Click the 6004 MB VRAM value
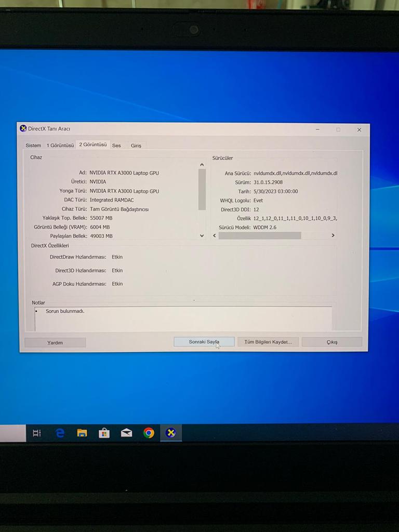The height and width of the screenshot is (532, 399). [x=100, y=228]
